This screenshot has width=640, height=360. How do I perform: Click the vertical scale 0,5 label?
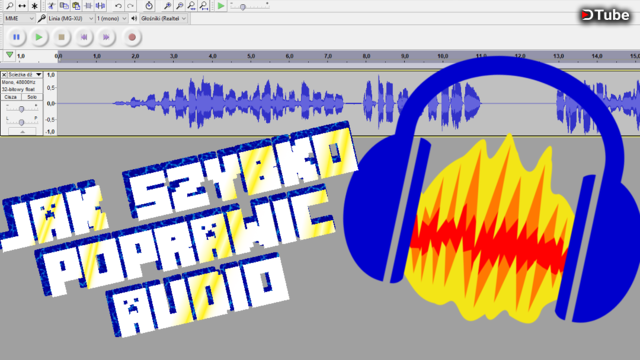(x=51, y=88)
